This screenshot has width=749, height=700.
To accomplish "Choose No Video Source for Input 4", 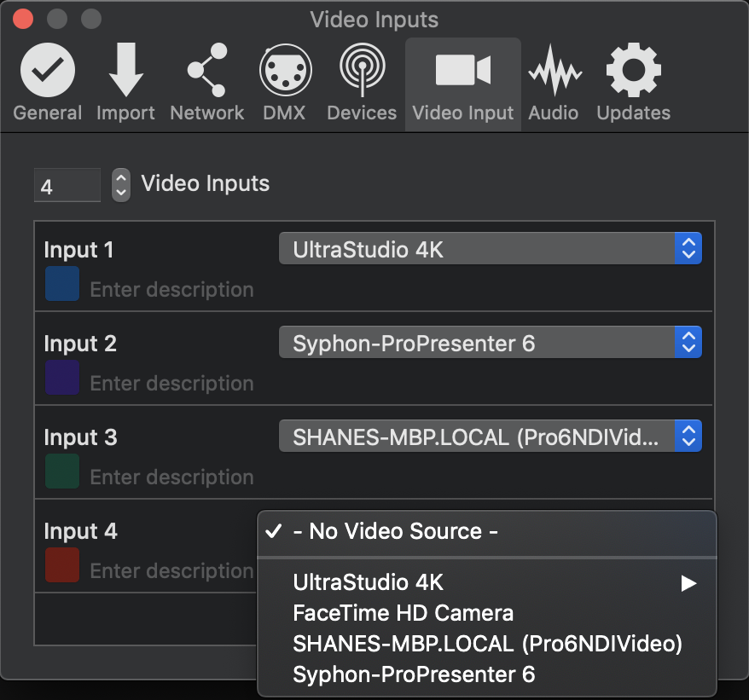I will coord(487,531).
